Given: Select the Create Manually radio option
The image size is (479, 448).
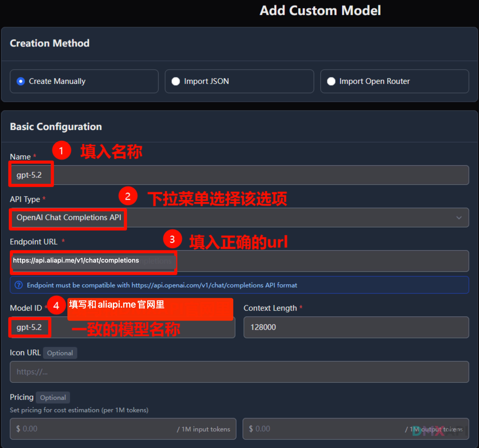Looking at the screenshot, I should [84, 81].
